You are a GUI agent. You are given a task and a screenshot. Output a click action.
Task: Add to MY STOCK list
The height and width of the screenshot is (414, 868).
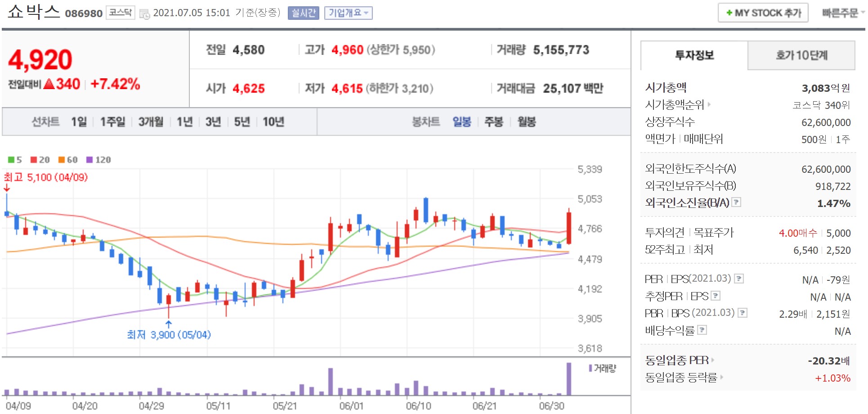763,13
